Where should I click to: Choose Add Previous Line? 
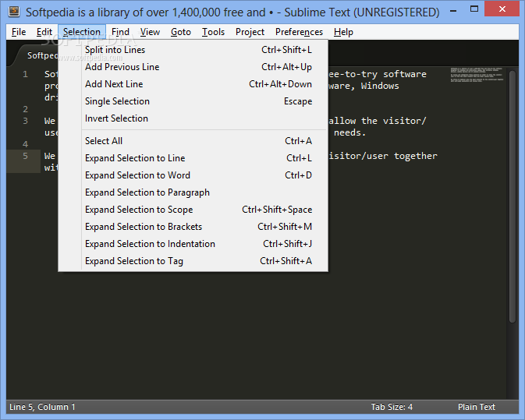pyautogui.click(x=193, y=67)
